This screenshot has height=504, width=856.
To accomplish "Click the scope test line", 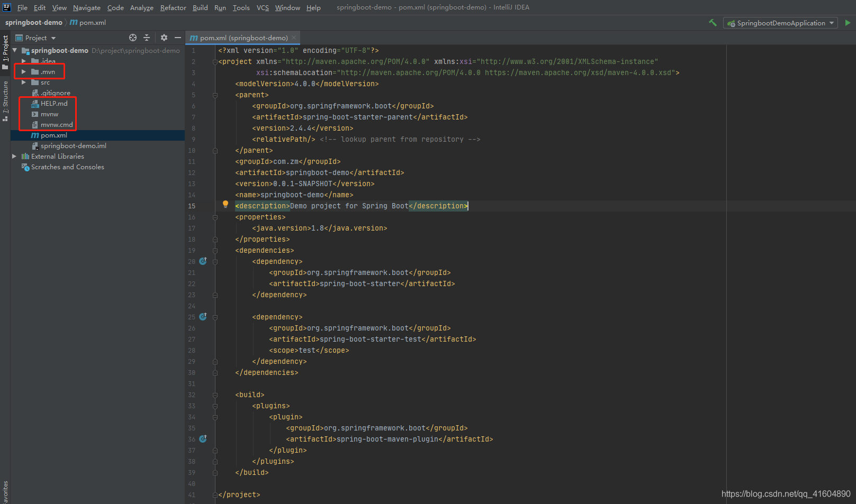I will pyautogui.click(x=309, y=350).
